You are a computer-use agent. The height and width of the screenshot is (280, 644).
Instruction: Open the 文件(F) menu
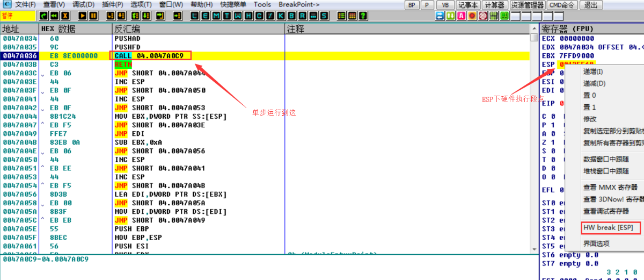[x=25, y=4]
